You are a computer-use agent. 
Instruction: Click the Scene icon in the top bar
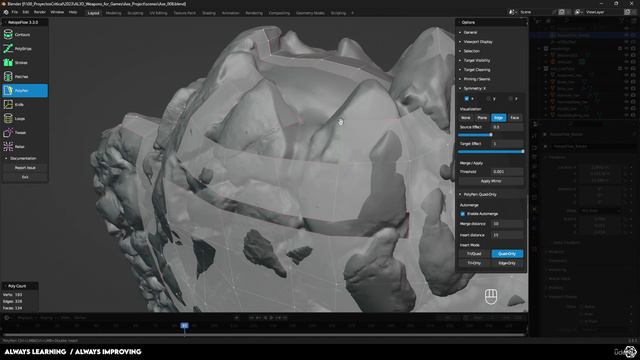coord(512,12)
